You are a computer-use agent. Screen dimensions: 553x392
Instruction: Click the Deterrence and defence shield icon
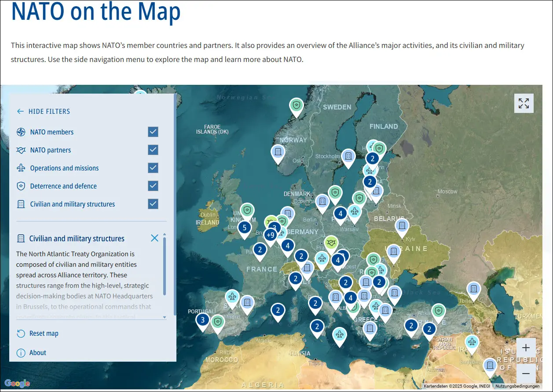[x=20, y=186]
